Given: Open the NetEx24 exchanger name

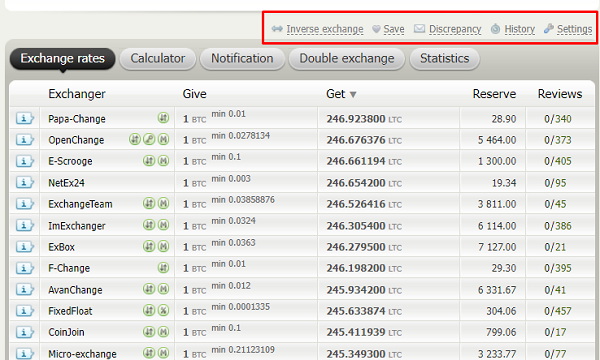Looking at the screenshot, I should pos(66,183).
